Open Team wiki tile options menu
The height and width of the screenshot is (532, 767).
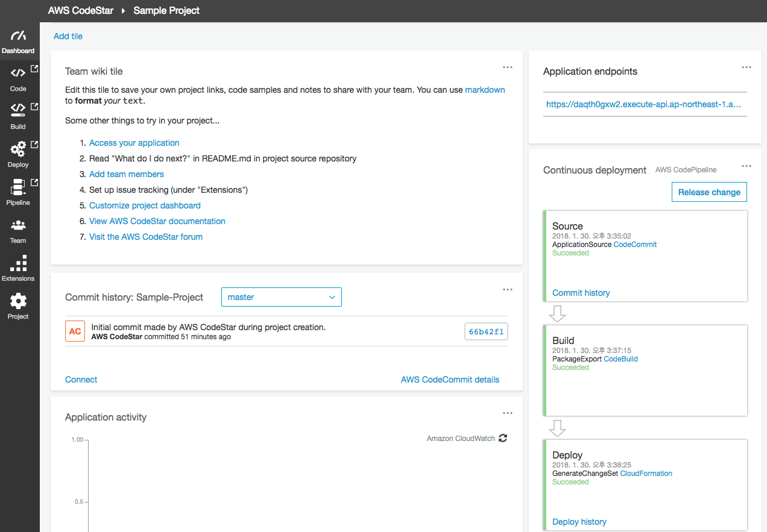pyautogui.click(x=508, y=67)
